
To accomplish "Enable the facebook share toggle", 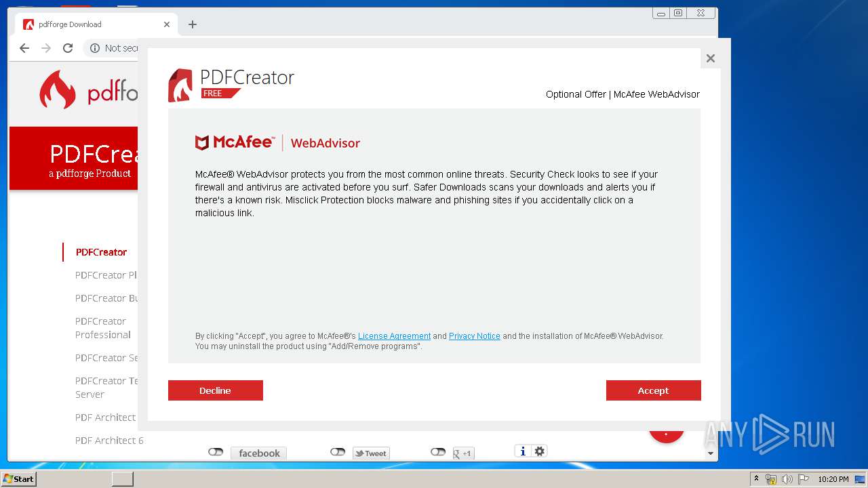I will [216, 452].
